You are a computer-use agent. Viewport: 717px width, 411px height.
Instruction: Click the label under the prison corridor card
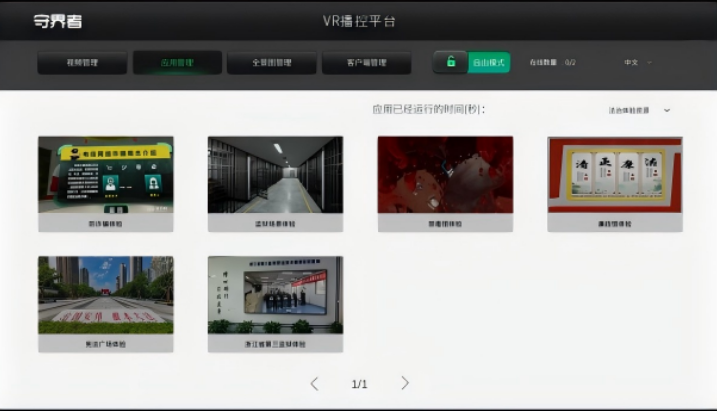point(275,224)
